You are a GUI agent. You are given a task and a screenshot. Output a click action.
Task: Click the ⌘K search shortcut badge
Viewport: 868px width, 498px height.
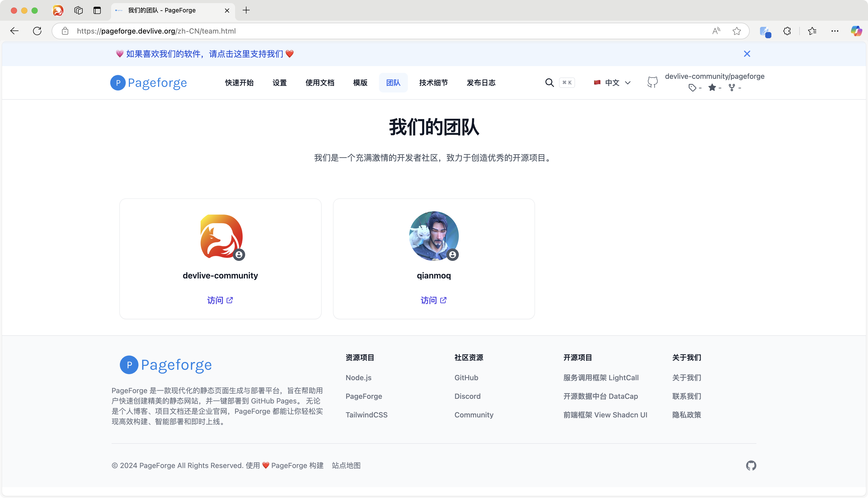567,82
